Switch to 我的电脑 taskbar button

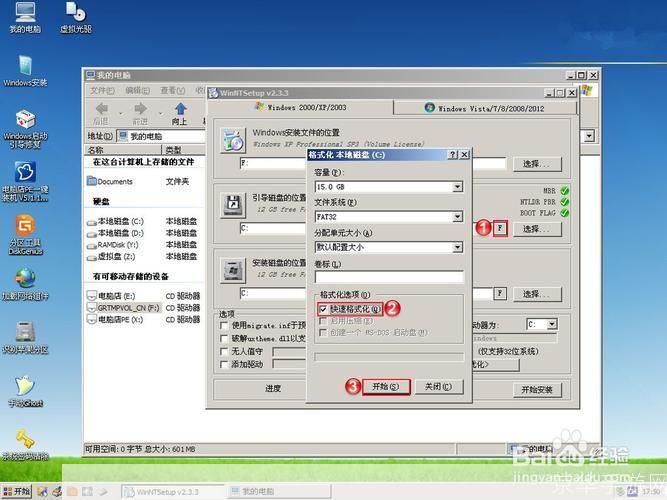(x=278, y=492)
